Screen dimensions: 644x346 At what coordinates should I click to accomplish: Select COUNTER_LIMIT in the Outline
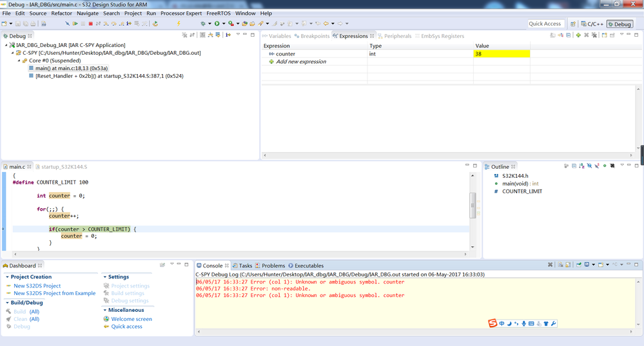pyautogui.click(x=522, y=191)
